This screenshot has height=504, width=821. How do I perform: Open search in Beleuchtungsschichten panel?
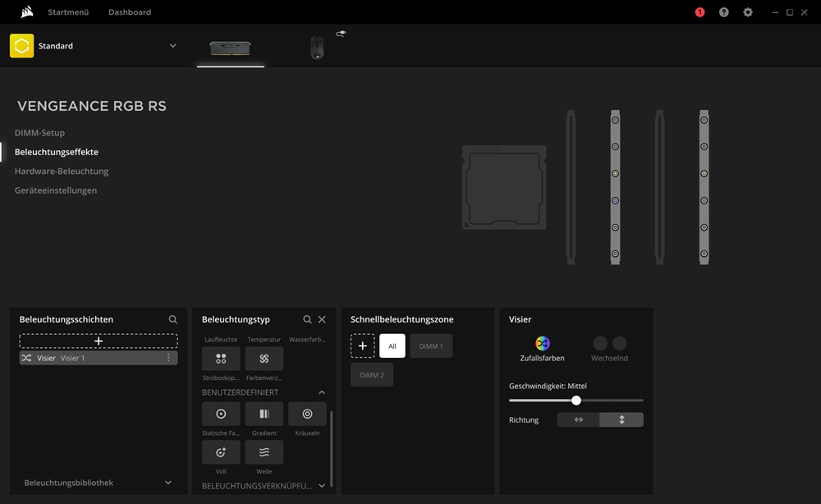click(173, 319)
